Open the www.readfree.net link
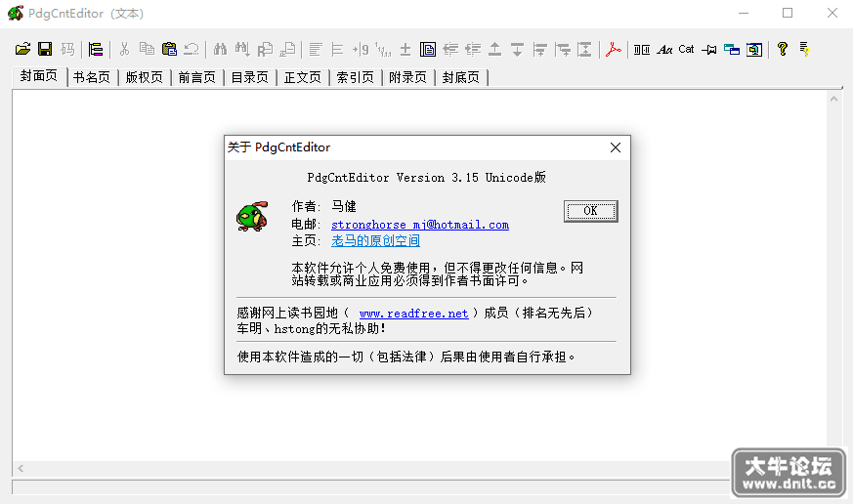This screenshot has height=504, width=853. coord(413,314)
